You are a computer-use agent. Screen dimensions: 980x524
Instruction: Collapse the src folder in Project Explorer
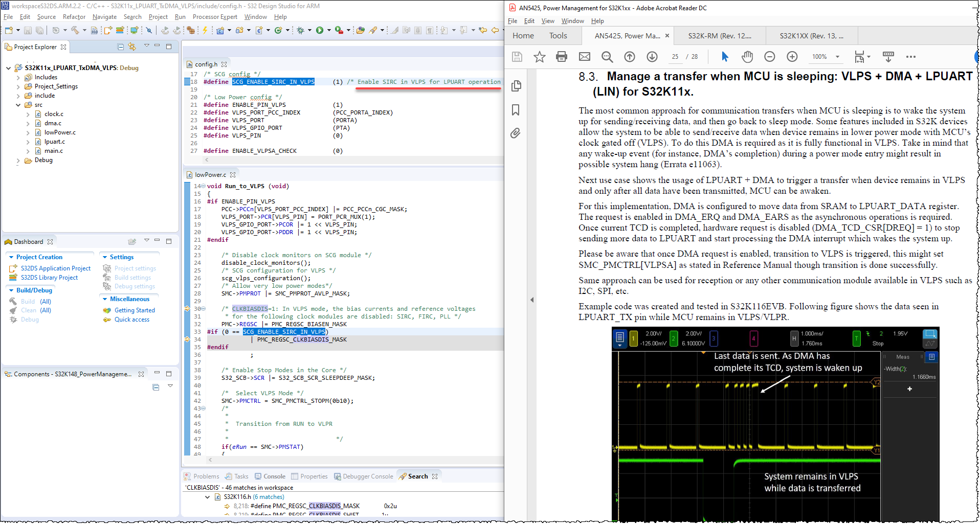click(18, 105)
